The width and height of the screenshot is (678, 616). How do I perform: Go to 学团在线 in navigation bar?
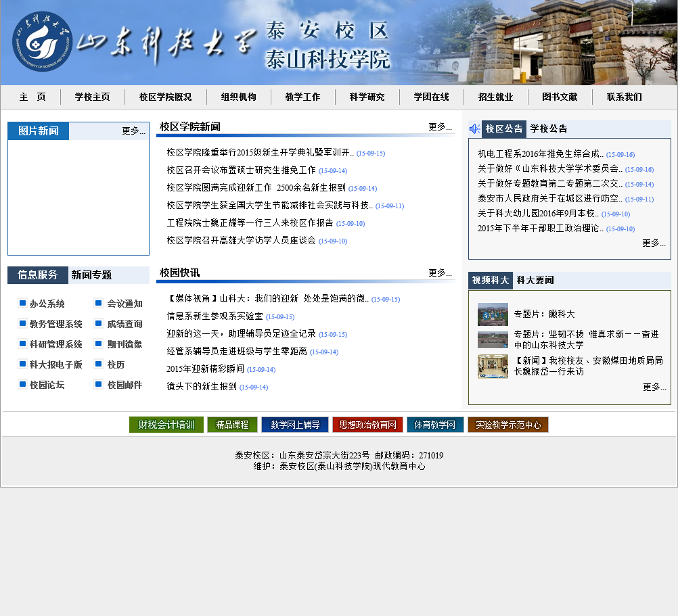pos(432,97)
